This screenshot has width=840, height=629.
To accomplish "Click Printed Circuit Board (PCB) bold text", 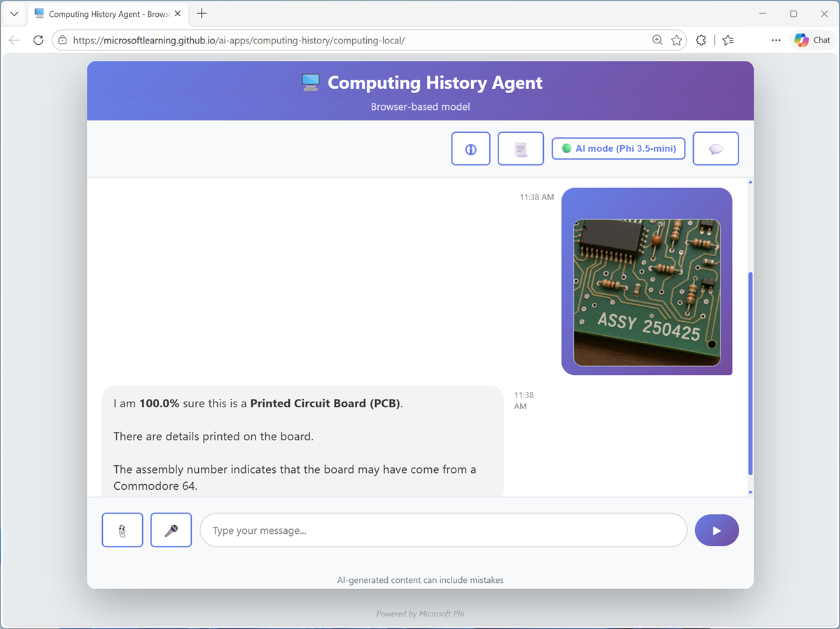I will pyautogui.click(x=325, y=403).
